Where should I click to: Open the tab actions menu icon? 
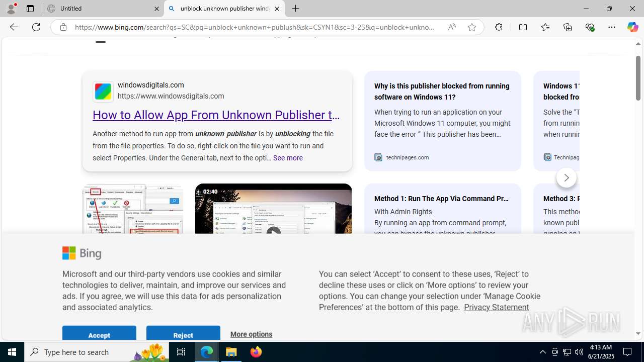click(30, 9)
